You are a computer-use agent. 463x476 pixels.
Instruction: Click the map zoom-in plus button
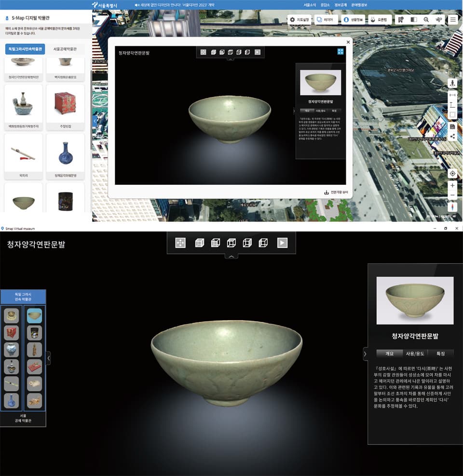click(x=452, y=185)
